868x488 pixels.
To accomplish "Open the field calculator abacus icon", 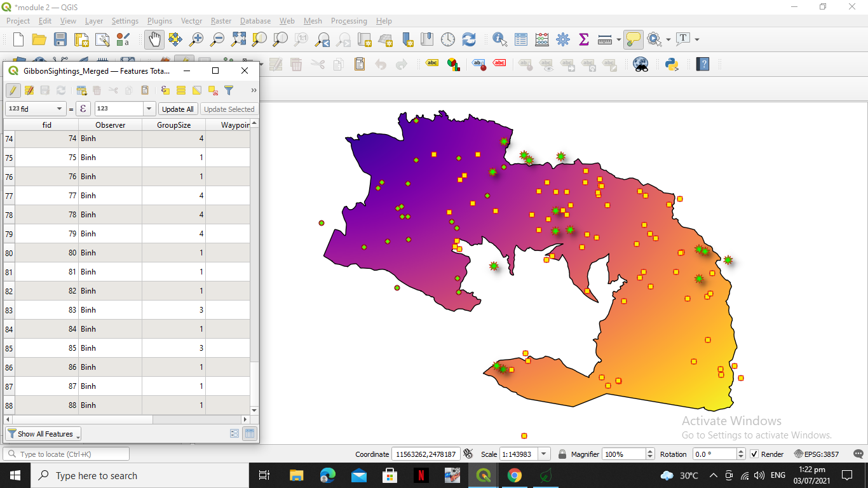I will coord(541,39).
